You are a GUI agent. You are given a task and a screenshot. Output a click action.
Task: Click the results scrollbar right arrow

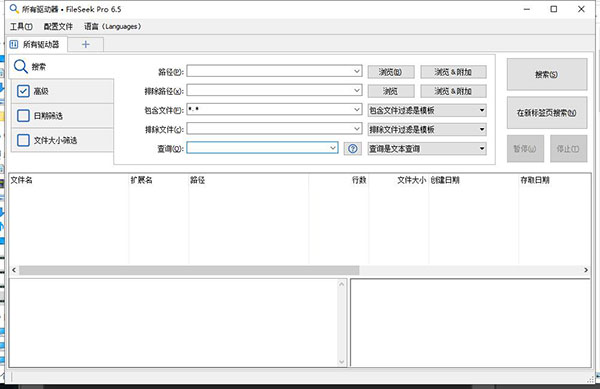pyautogui.click(x=586, y=270)
